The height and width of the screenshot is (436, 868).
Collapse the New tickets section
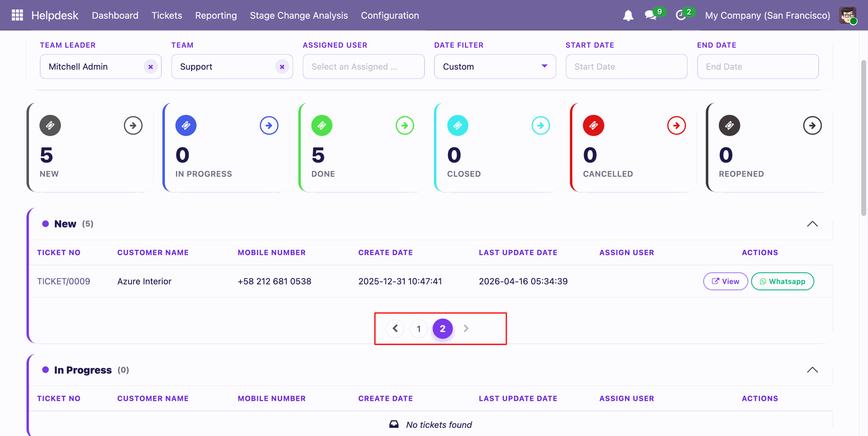[812, 224]
